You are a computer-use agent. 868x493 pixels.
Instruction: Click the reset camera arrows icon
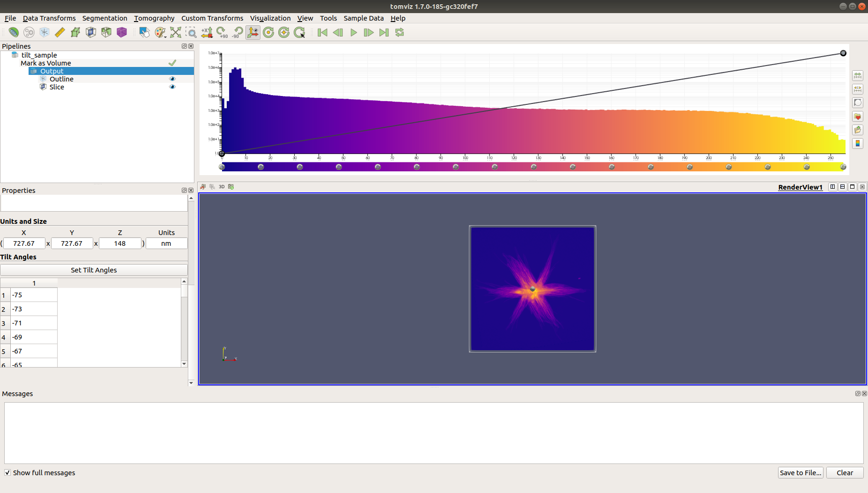(x=176, y=32)
